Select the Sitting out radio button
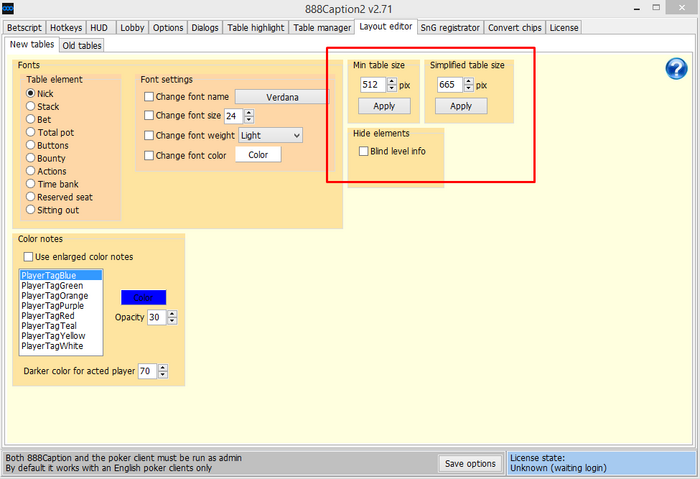Viewport: 700px width, 479px height. [x=30, y=210]
